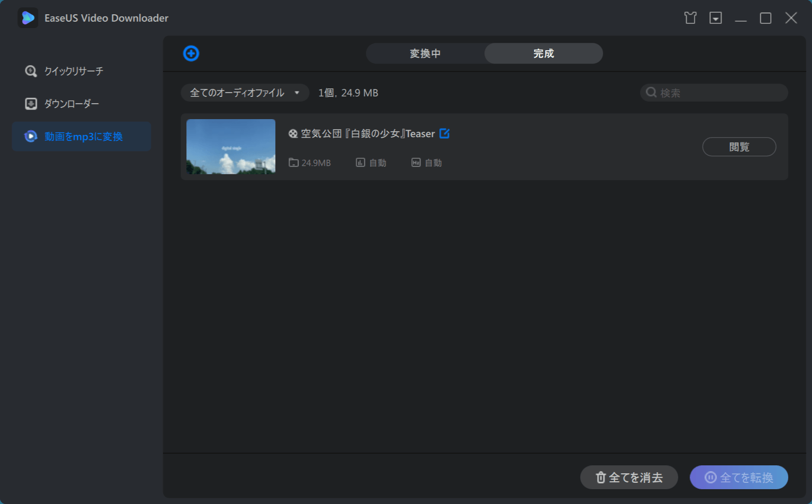812x504 pixels.
Task: Click the Hz sample rate icon
Action: pos(416,163)
